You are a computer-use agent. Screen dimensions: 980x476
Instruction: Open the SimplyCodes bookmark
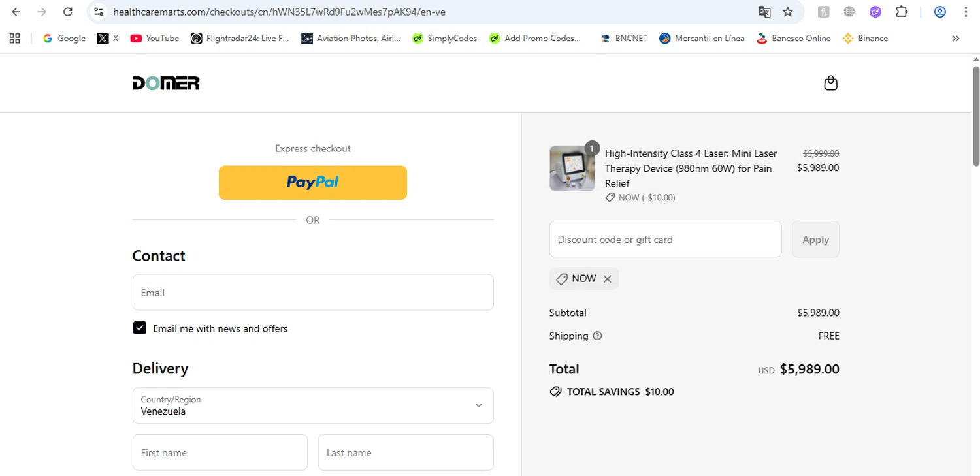pos(444,39)
